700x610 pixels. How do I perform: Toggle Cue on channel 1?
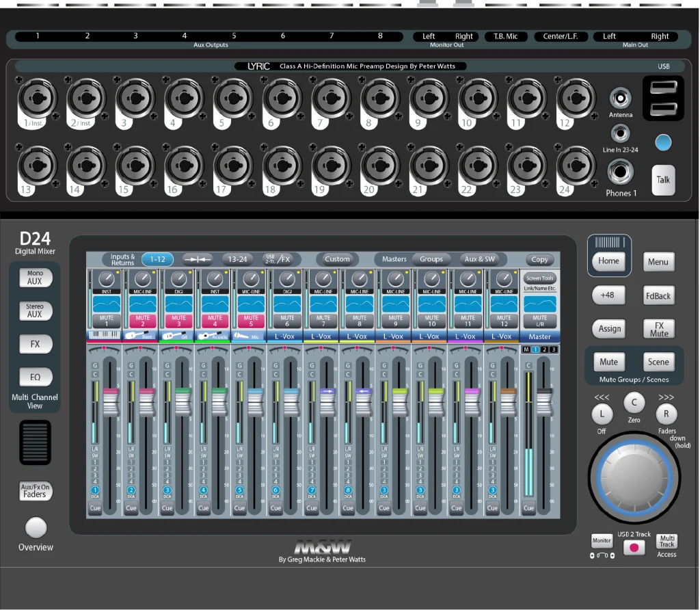pyautogui.click(x=95, y=508)
